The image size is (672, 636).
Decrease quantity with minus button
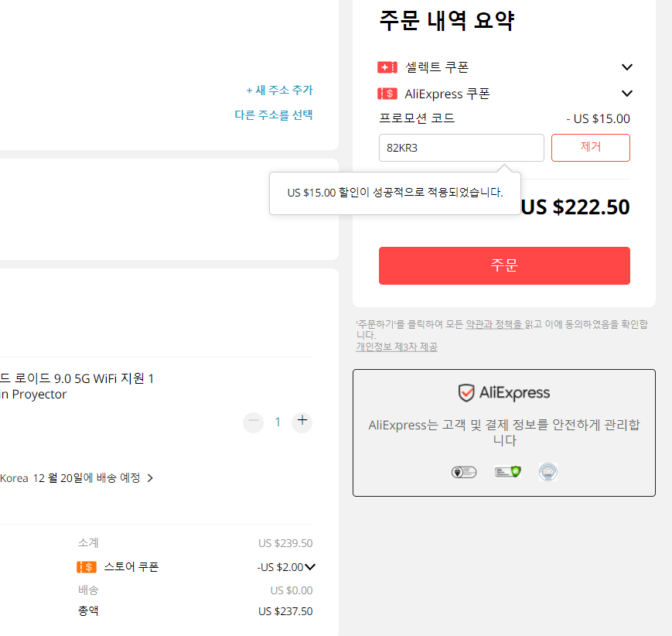coord(254,421)
